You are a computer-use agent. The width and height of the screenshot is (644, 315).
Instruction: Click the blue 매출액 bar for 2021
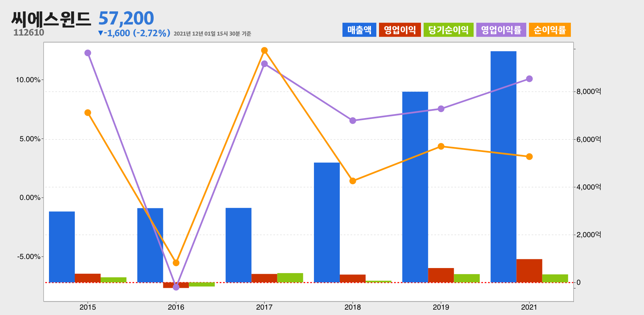(503, 167)
